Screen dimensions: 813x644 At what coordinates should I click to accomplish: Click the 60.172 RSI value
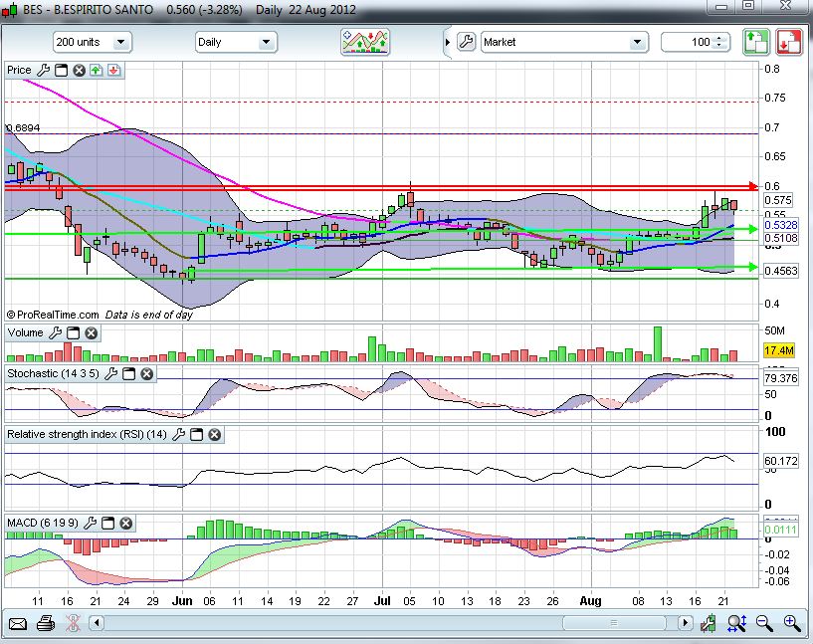pyautogui.click(x=780, y=461)
